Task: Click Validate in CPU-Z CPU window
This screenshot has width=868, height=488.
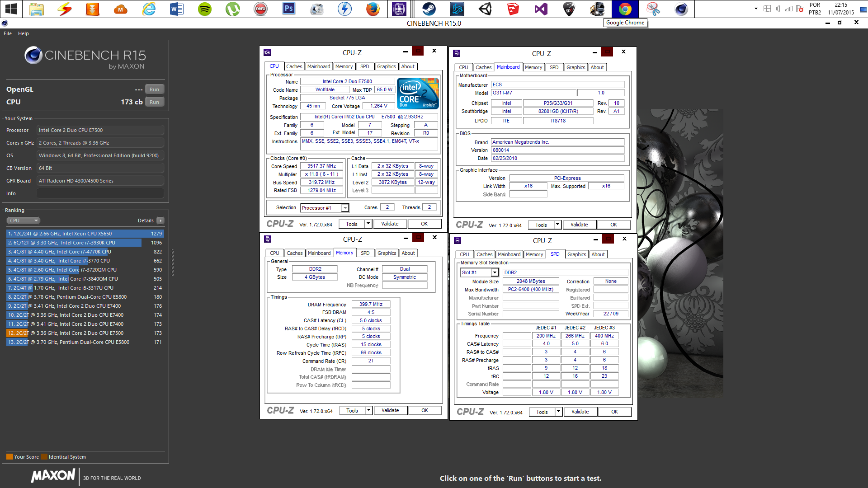Action: (390, 224)
